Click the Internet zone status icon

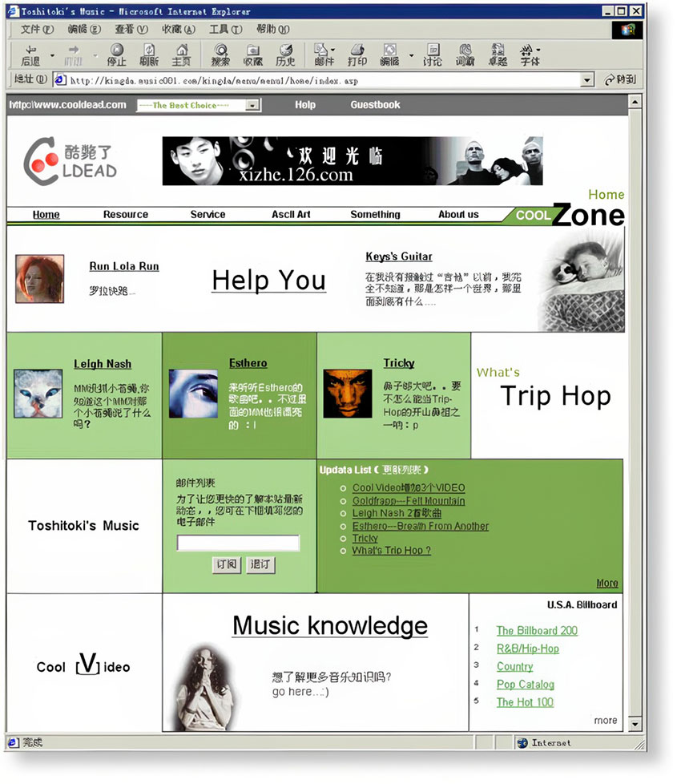pos(522,743)
